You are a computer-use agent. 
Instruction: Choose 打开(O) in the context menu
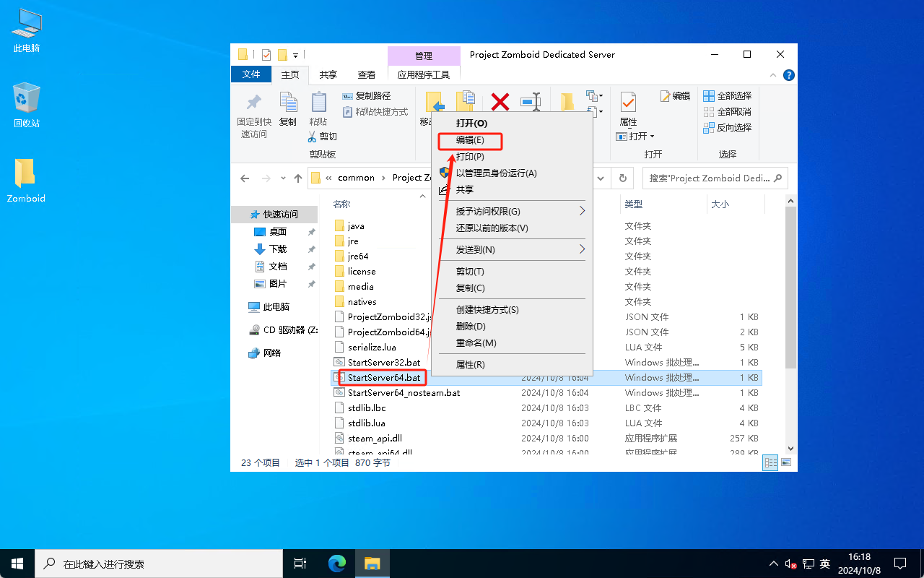click(512, 124)
